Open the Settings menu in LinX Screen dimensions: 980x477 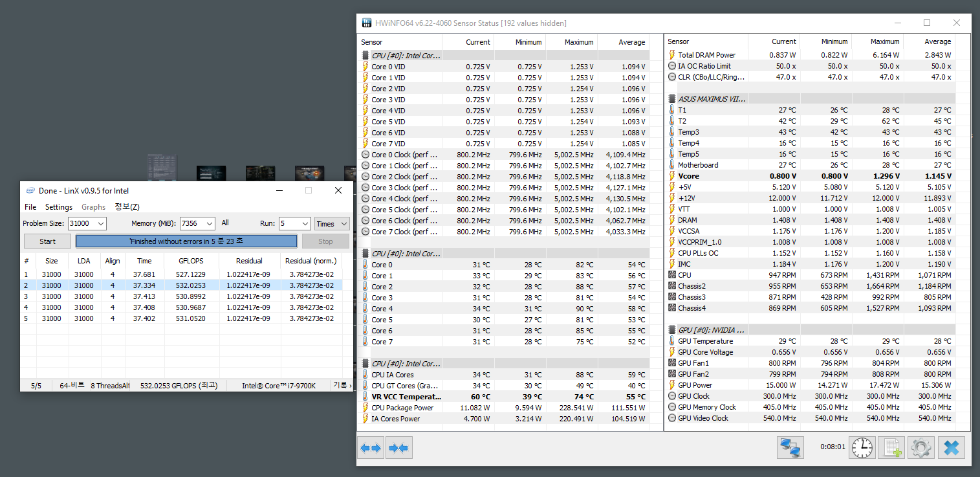(x=59, y=207)
